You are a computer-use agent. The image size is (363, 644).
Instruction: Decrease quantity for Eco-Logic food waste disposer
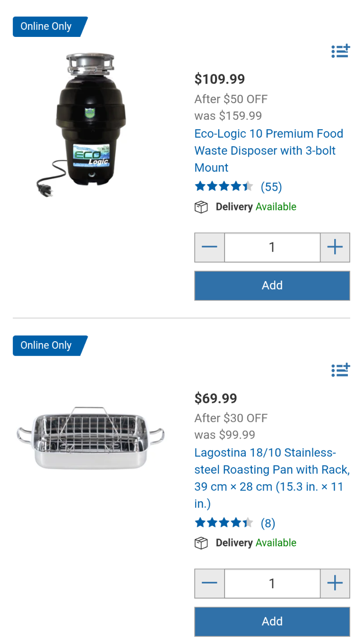(209, 247)
